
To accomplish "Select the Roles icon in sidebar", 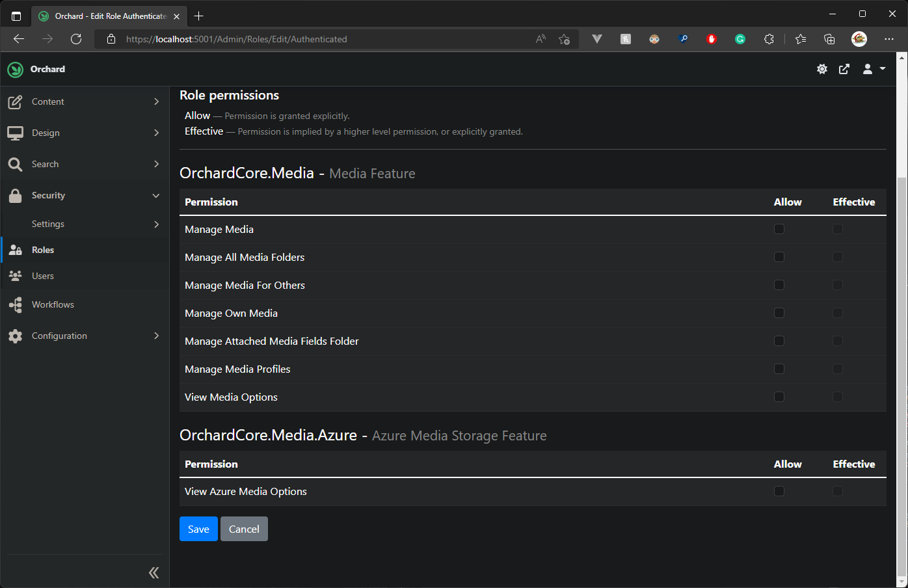I will coord(15,250).
